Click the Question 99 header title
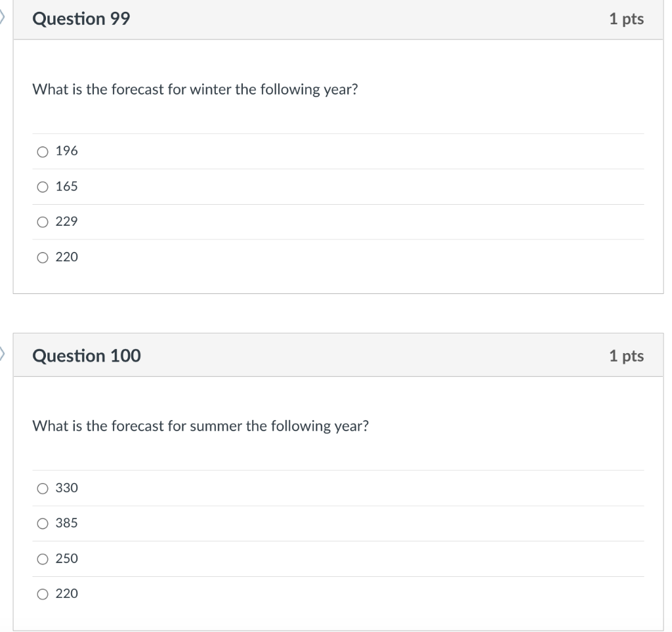Image resolution: width=672 pixels, height=632 pixels. click(x=81, y=19)
